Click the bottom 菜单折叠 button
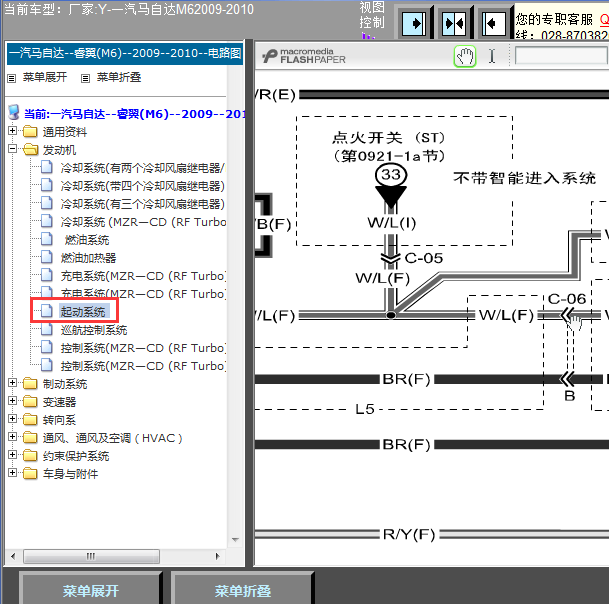The height and width of the screenshot is (604, 609). (x=243, y=590)
